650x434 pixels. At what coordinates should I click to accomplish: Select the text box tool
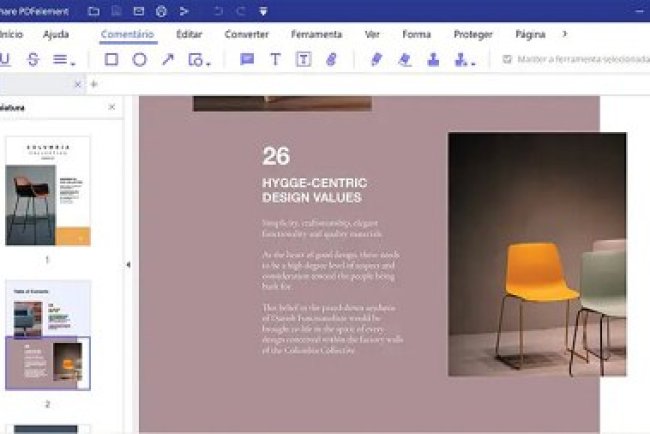pos(302,60)
